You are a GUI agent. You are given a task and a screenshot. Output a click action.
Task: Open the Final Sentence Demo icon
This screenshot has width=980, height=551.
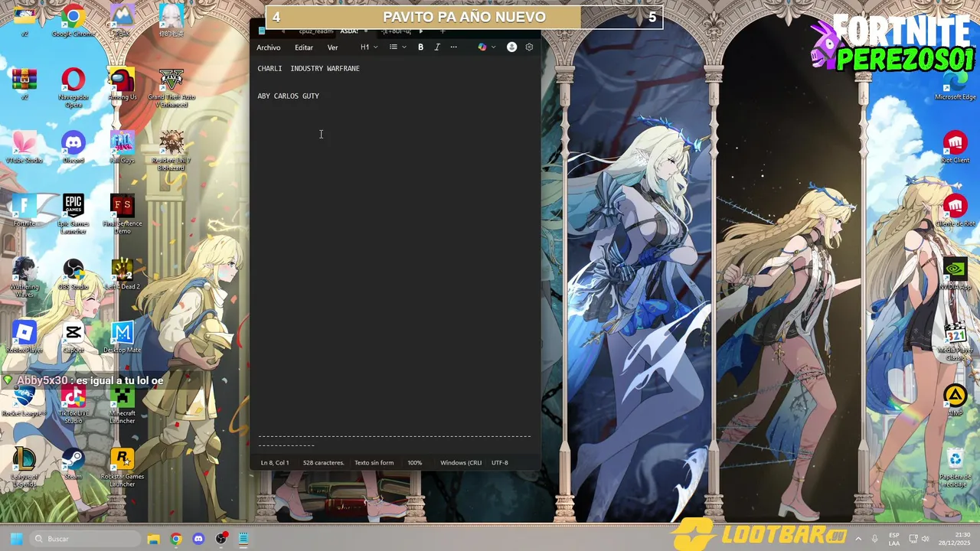(122, 214)
